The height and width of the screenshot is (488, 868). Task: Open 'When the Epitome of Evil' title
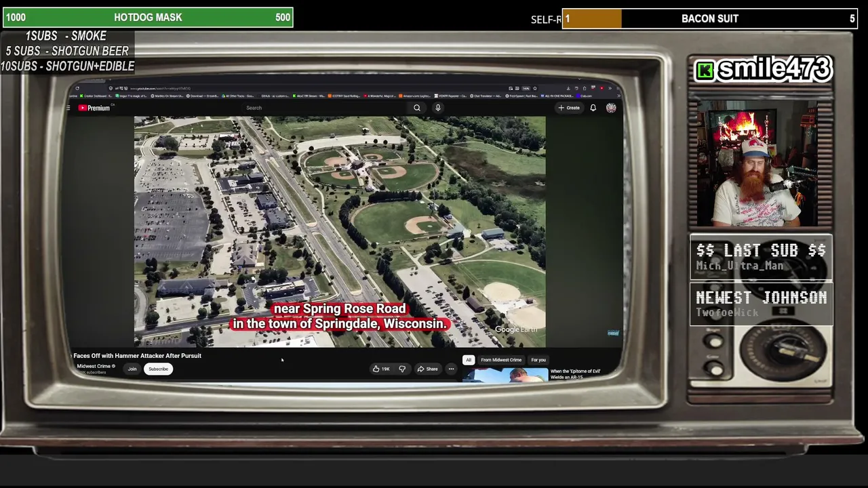(x=576, y=374)
